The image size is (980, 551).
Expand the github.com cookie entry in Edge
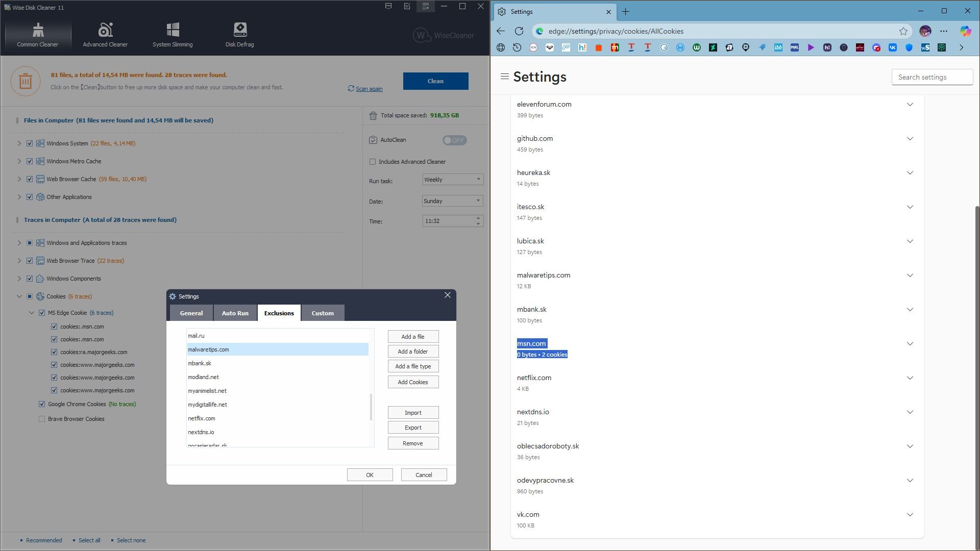(910, 139)
